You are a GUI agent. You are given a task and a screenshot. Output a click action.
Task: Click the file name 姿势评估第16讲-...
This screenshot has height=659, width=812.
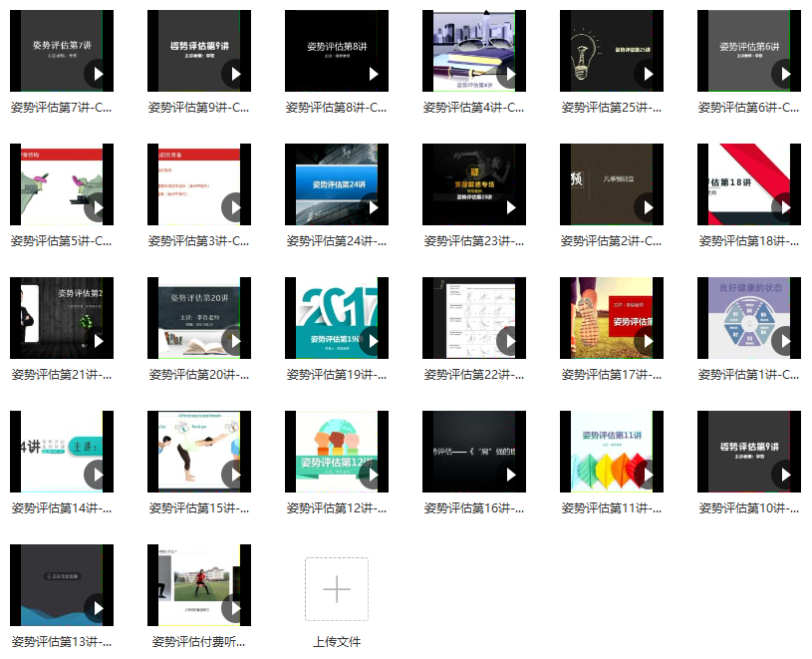click(473, 508)
